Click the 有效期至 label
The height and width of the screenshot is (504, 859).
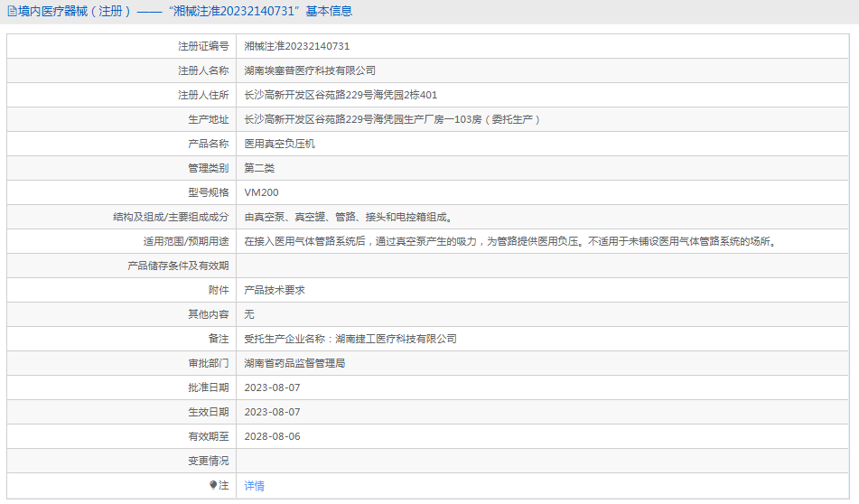208,436
